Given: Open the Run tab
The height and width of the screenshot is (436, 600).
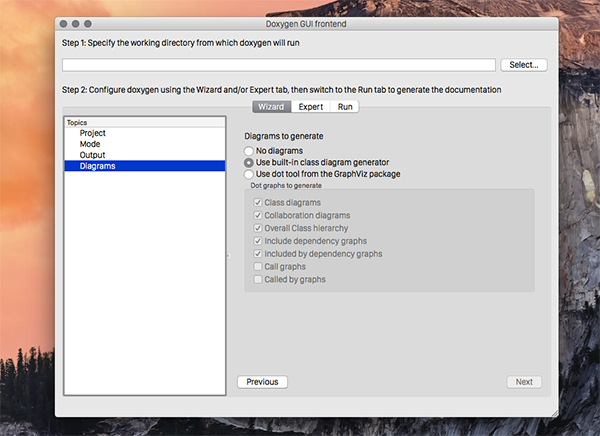Looking at the screenshot, I should click(345, 107).
